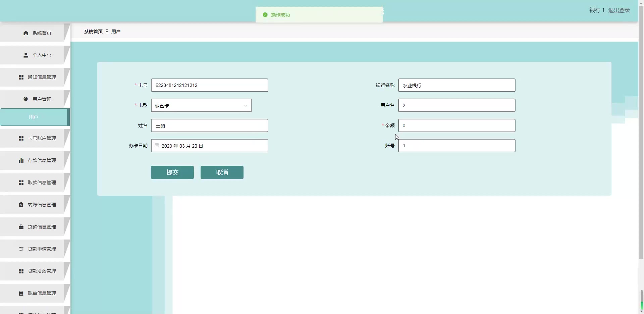Focus the 银行名称 input field

tap(457, 85)
